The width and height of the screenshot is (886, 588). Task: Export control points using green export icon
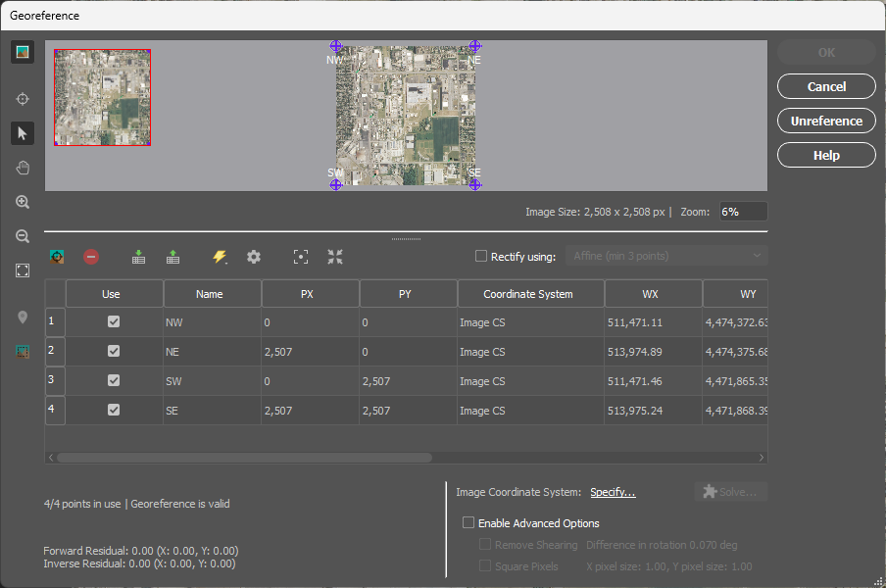[x=172, y=257]
